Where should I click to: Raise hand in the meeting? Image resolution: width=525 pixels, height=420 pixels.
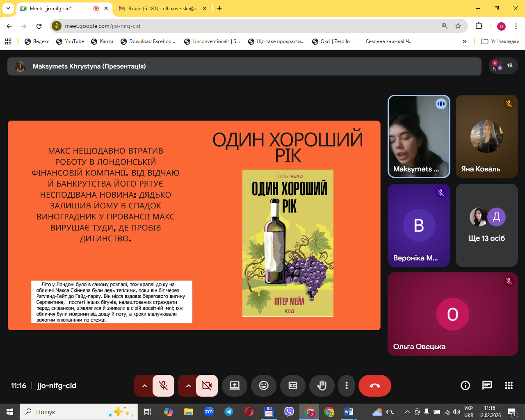pyautogui.click(x=322, y=386)
